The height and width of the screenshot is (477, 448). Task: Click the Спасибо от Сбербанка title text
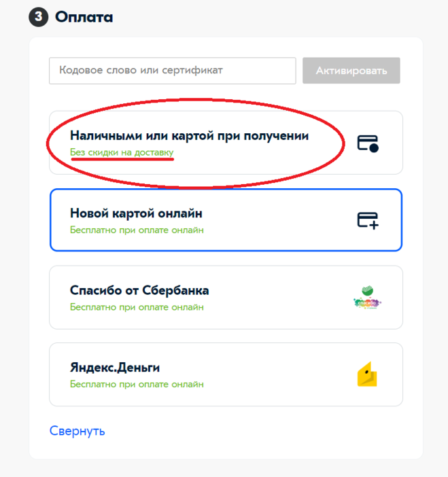(139, 291)
